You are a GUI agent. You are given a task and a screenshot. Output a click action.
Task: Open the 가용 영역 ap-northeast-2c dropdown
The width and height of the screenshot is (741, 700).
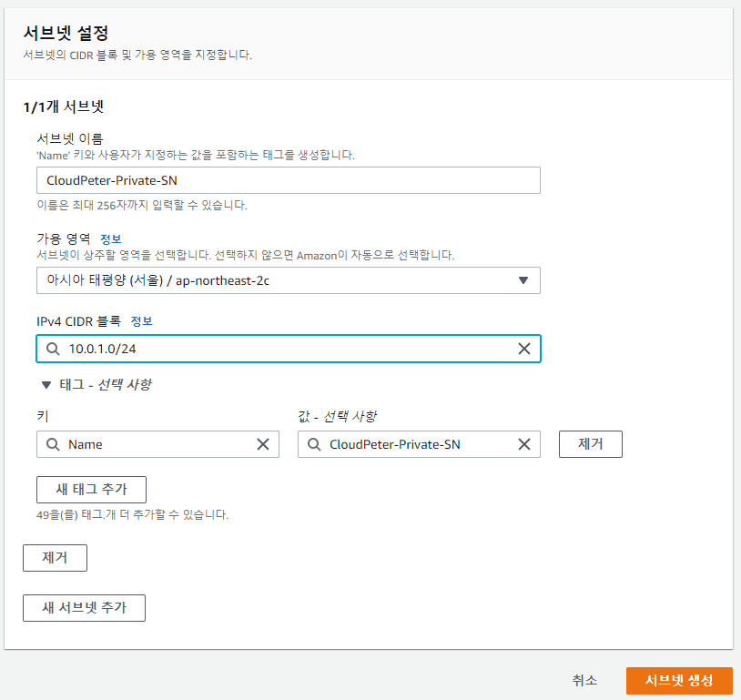pyautogui.click(x=288, y=280)
